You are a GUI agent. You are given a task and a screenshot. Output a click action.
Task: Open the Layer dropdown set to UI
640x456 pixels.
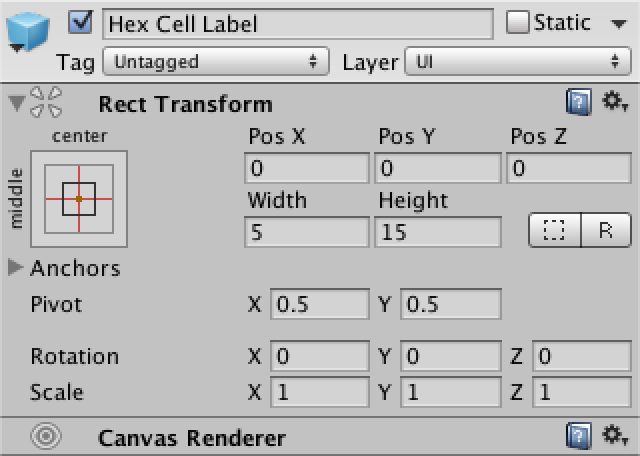point(517,62)
